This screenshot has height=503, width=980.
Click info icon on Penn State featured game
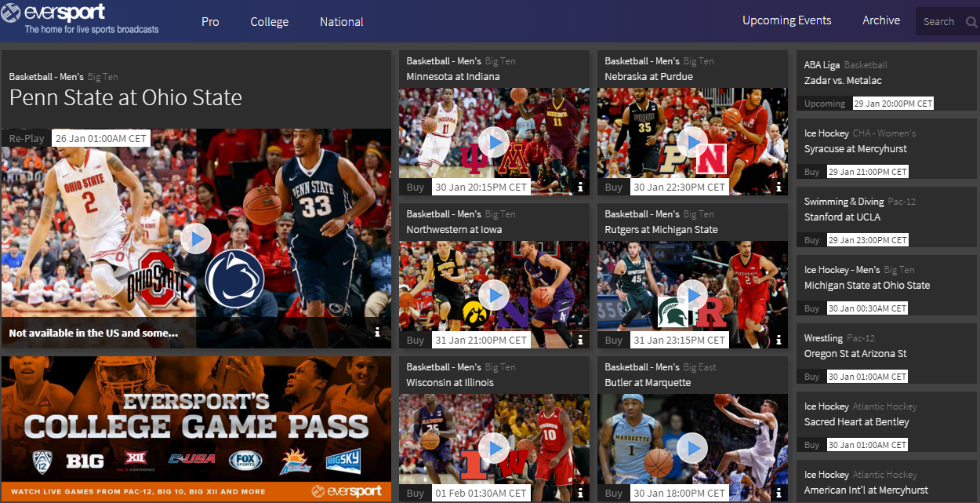coord(377,333)
